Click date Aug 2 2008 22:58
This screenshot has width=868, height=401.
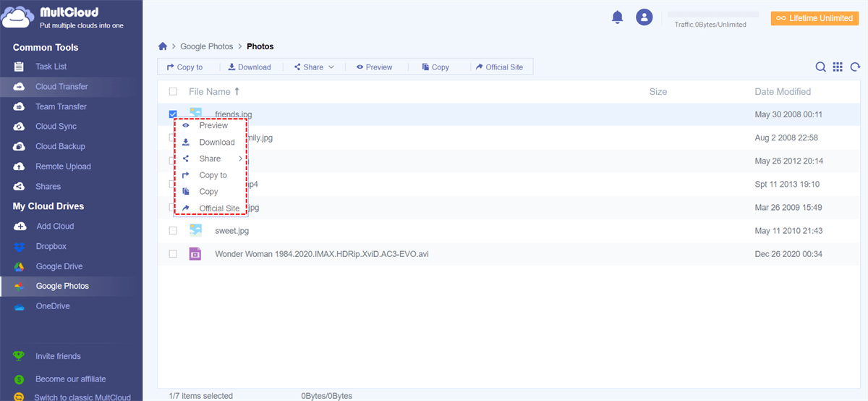point(786,138)
